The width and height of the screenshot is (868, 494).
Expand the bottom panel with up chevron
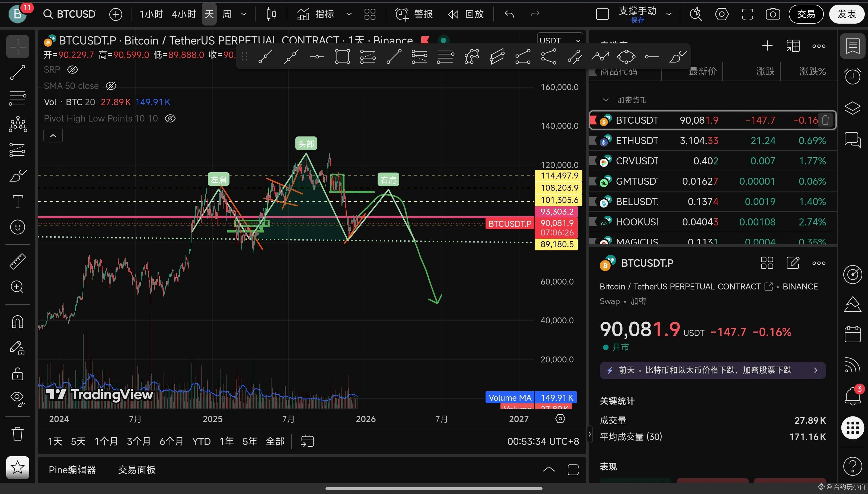[548, 470]
